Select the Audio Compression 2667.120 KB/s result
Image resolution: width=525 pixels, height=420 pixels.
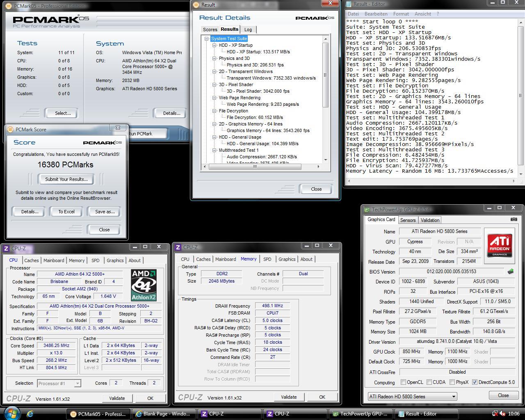(262, 157)
